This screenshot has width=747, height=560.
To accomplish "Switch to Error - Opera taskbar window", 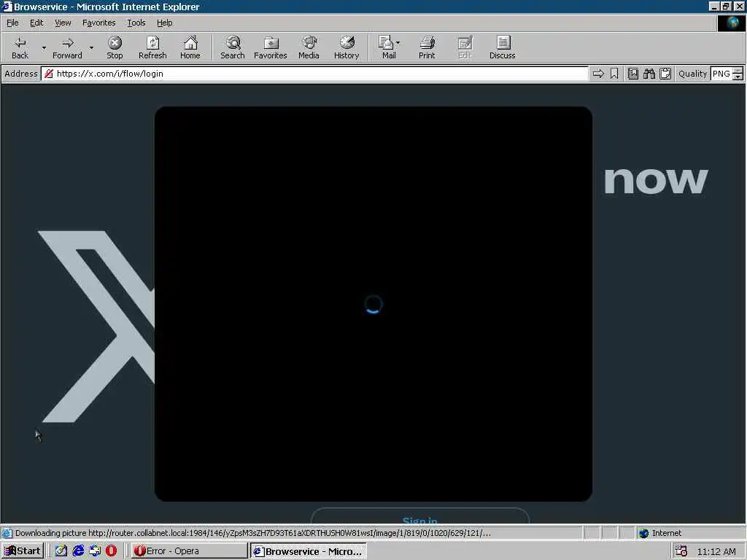I will click(189, 551).
